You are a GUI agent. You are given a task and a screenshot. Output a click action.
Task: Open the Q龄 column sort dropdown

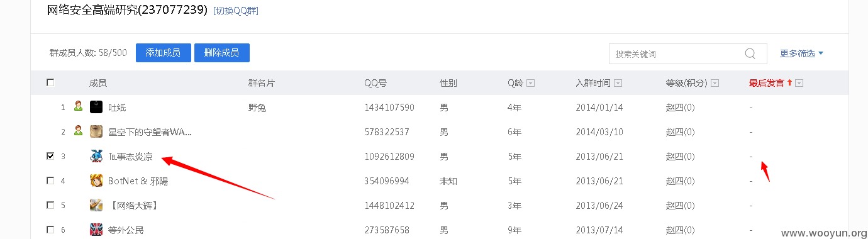tap(530, 83)
